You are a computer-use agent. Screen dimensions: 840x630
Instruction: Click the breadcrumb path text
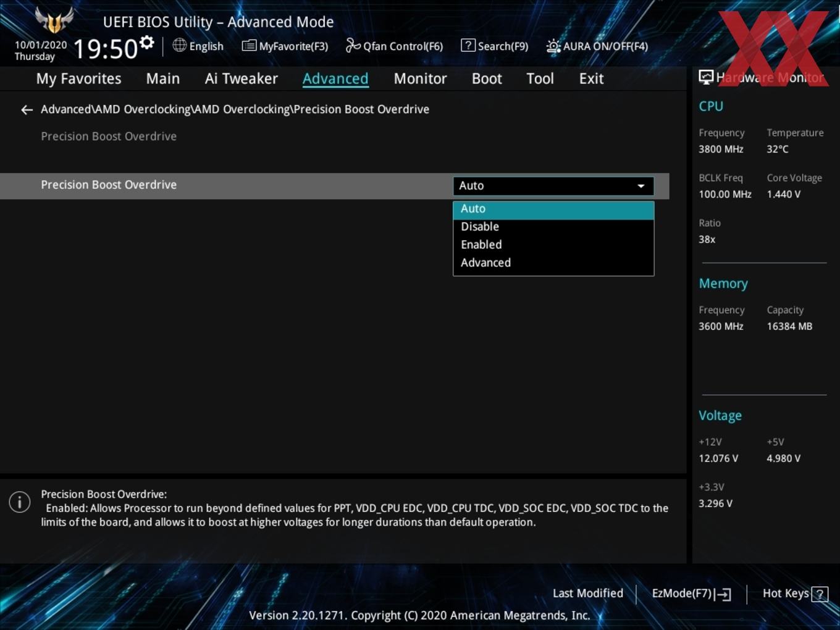point(235,109)
